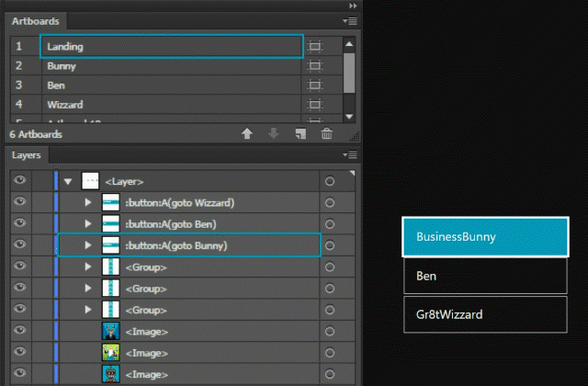Expand the :button:A(goto Wizzard) group

tap(88, 202)
